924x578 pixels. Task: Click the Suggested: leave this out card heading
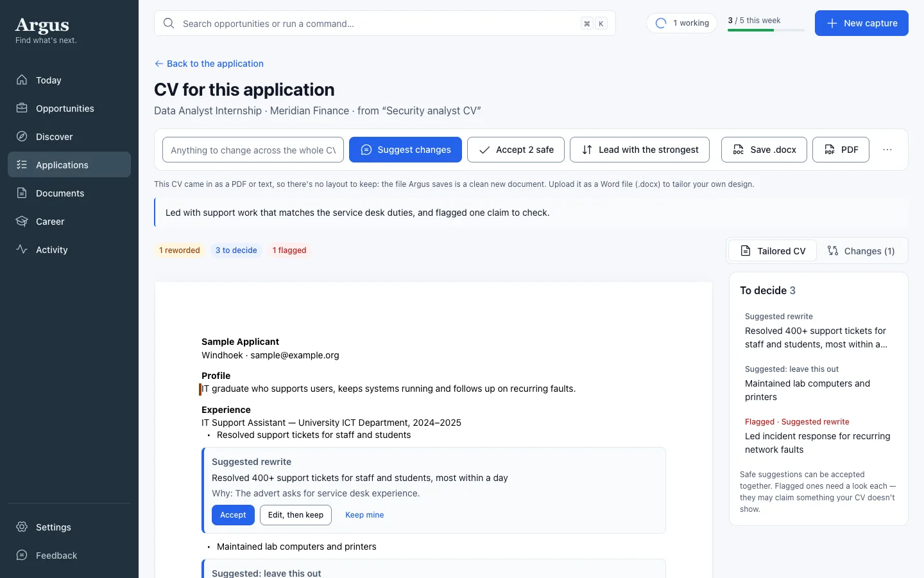(266, 573)
